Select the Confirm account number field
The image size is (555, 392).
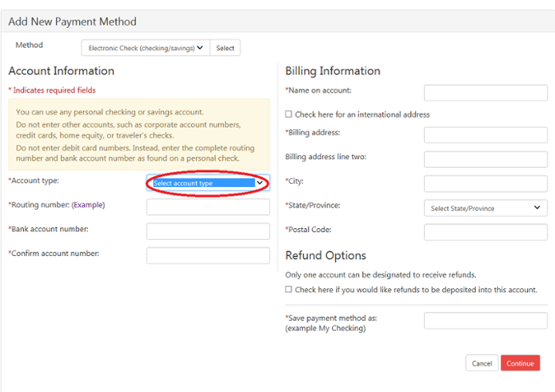(208, 256)
